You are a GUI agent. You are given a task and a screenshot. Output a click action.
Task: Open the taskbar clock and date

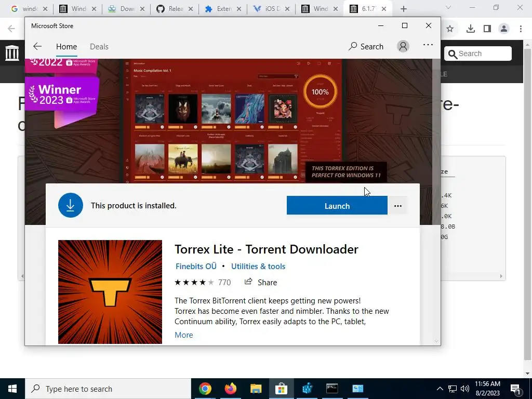click(x=487, y=389)
